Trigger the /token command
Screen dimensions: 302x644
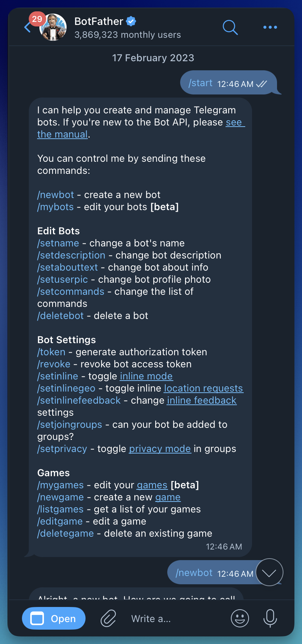pyautogui.click(x=51, y=351)
